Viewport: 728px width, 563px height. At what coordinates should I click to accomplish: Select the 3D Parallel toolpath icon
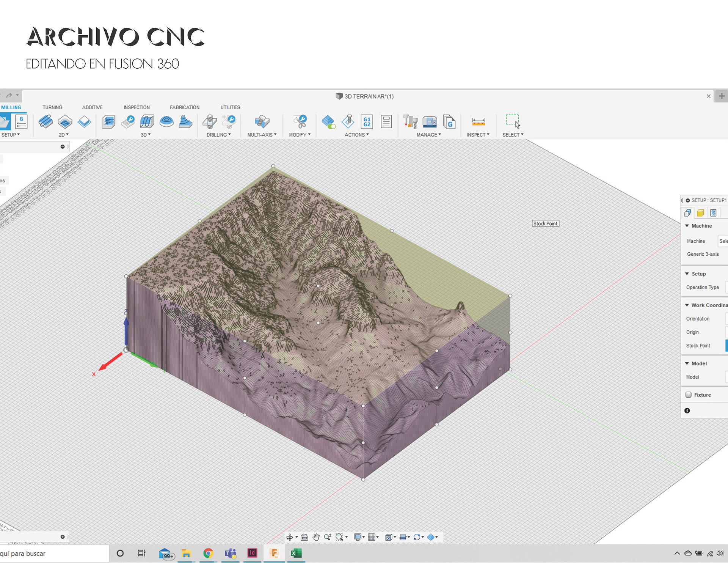click(x=147, y=122)
